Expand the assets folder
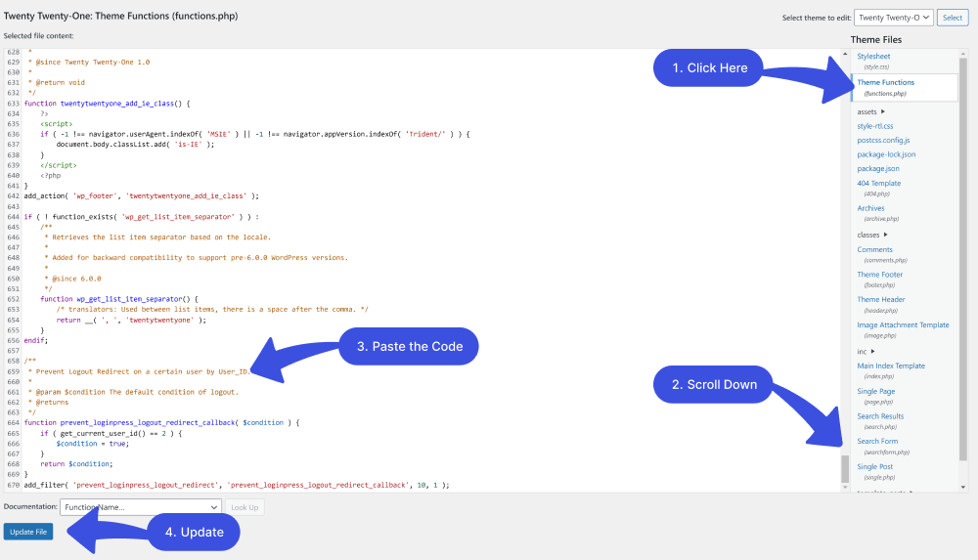The height and width of the screenshot is (560, 978). [x=870, y=111]
